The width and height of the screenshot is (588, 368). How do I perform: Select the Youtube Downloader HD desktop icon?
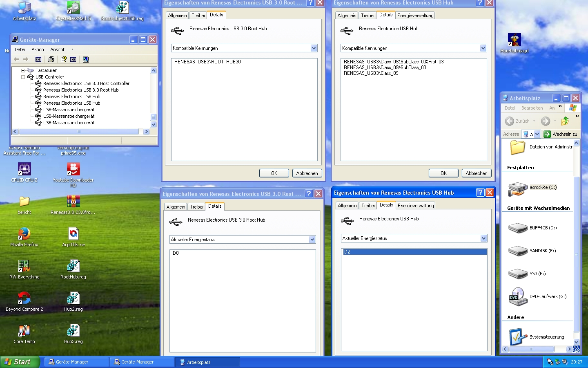(x=73, y=175)
